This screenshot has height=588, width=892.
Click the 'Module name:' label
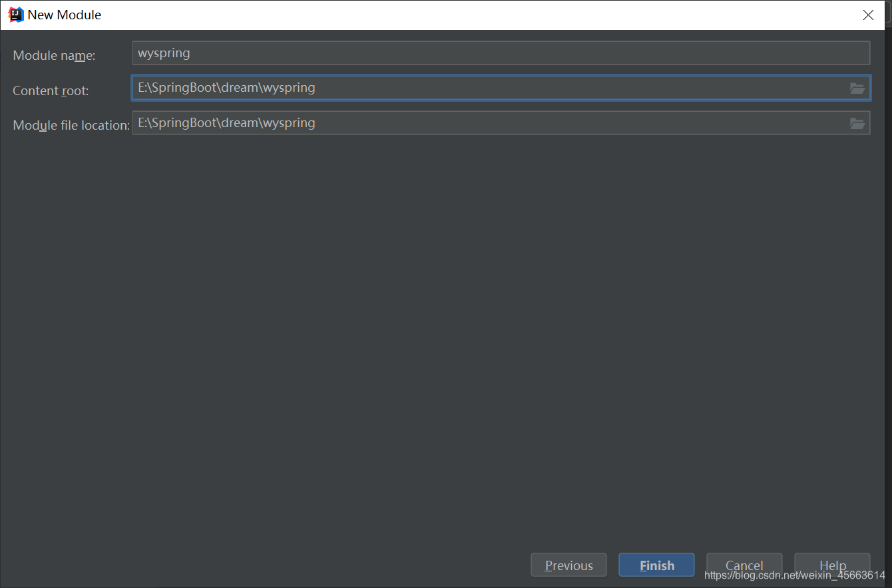tap(54, 56)
